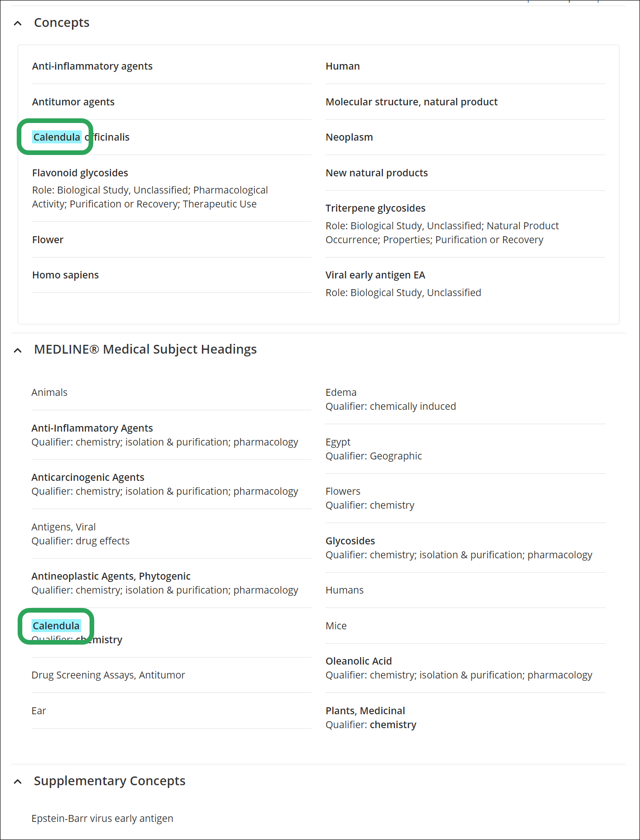Click Viral early antigen EA role text
640x840 pixels.
click(x=403, y=292)
